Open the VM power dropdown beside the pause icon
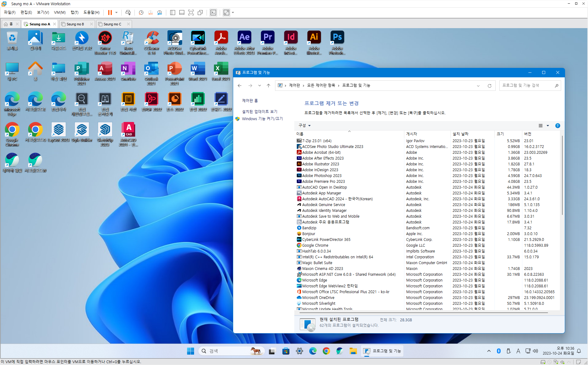Viewport: 588px width, 365px height. [x=116, y=13]
